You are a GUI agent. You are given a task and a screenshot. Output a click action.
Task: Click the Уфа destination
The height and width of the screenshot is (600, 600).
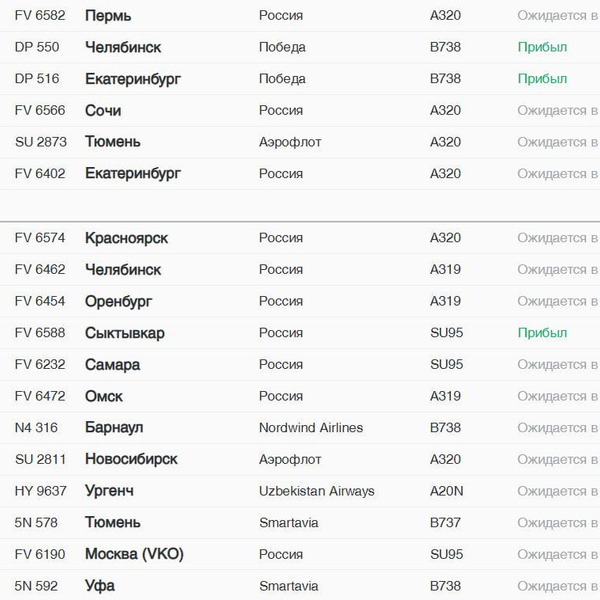coord(99,586)
